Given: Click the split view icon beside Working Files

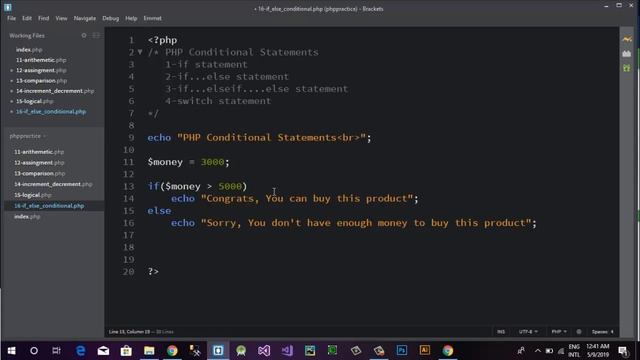Looking at the screenshot, I should 96,36.
